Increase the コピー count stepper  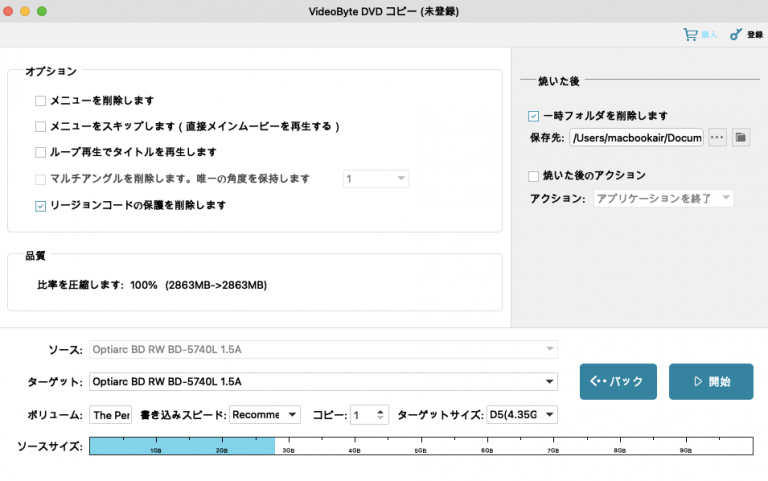point(381,410)
